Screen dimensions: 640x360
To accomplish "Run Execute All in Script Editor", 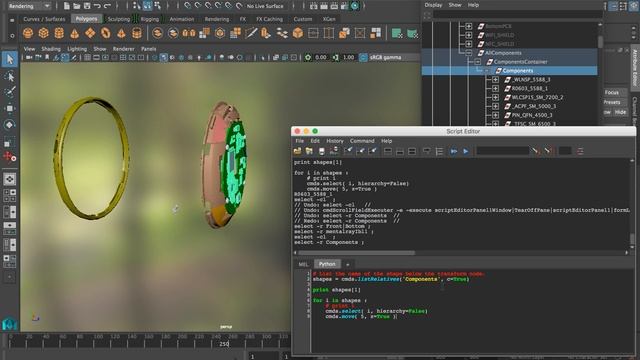I will 454,151.
